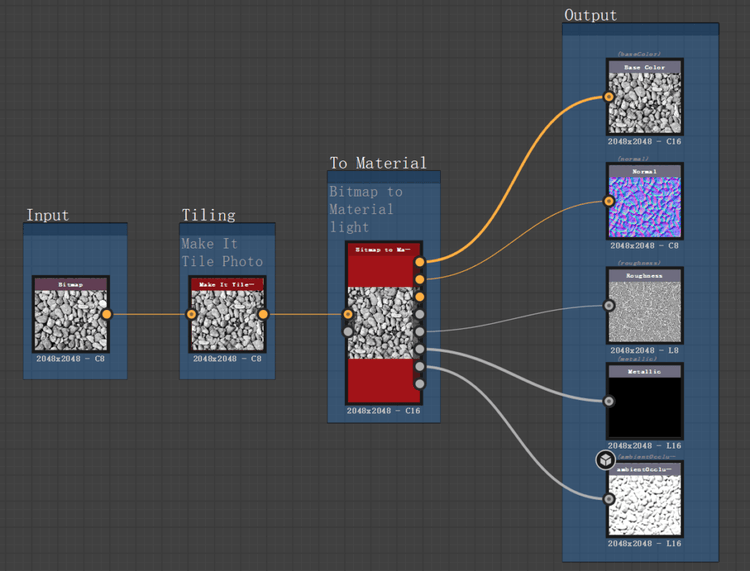This screenshot has width=750, height=571.
Task: Click the '2048x2048 - C8' label under Normal
Action: 644,246
